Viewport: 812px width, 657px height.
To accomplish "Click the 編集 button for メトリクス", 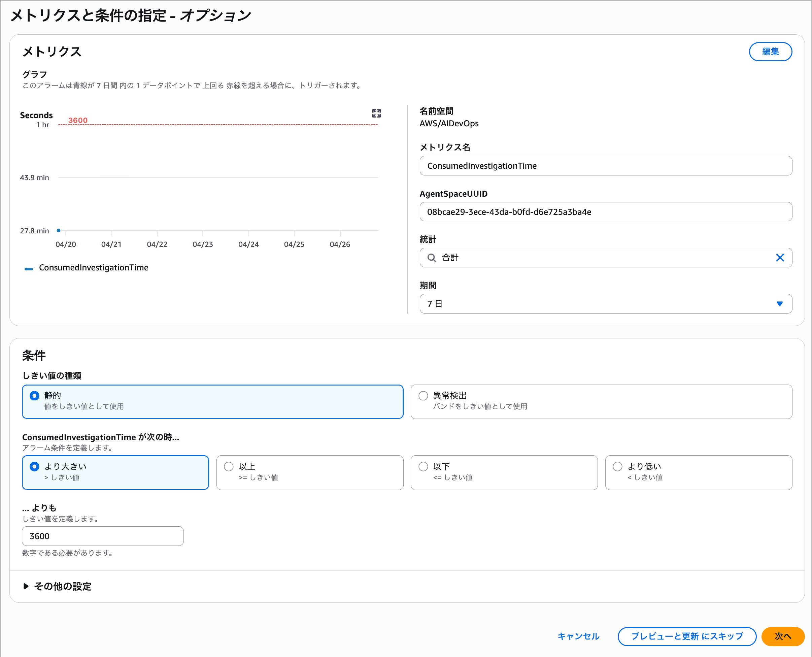I will [770, 52].
